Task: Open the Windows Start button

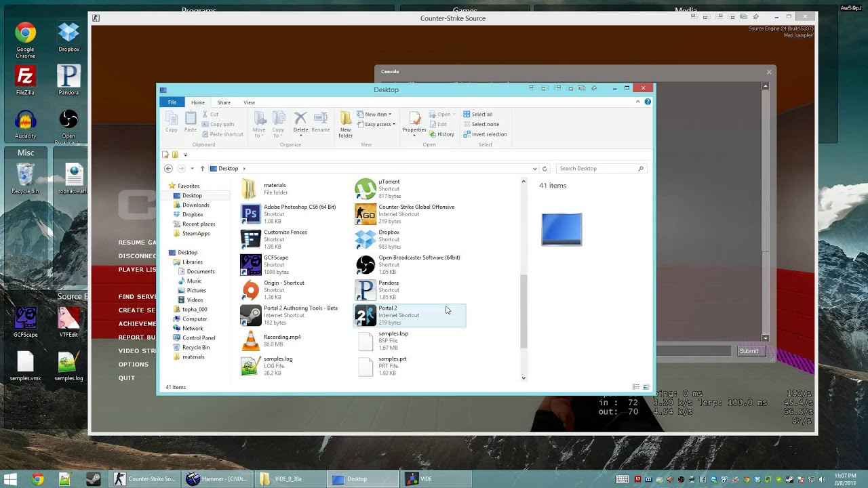Action: tap(10, 479)
